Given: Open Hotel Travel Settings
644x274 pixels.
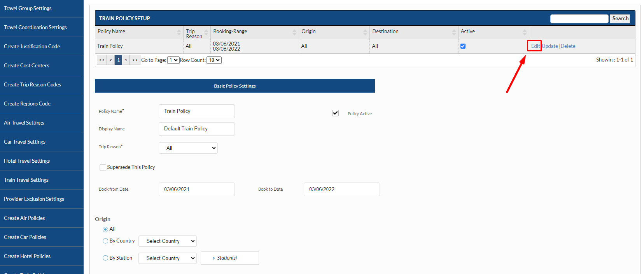Looking at the screenshot, I should 42,161.
